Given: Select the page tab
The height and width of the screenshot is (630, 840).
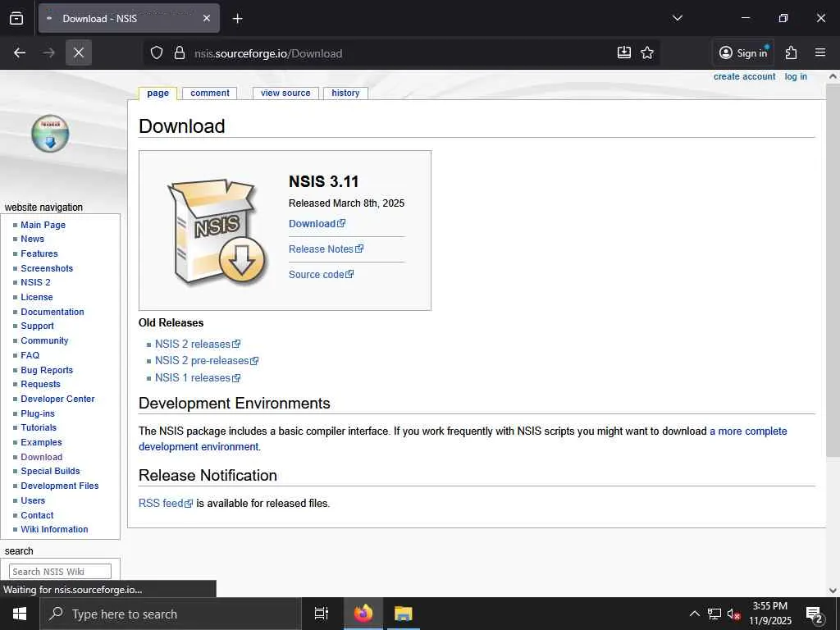Looking at the screenshot, I should pos(158,94).
